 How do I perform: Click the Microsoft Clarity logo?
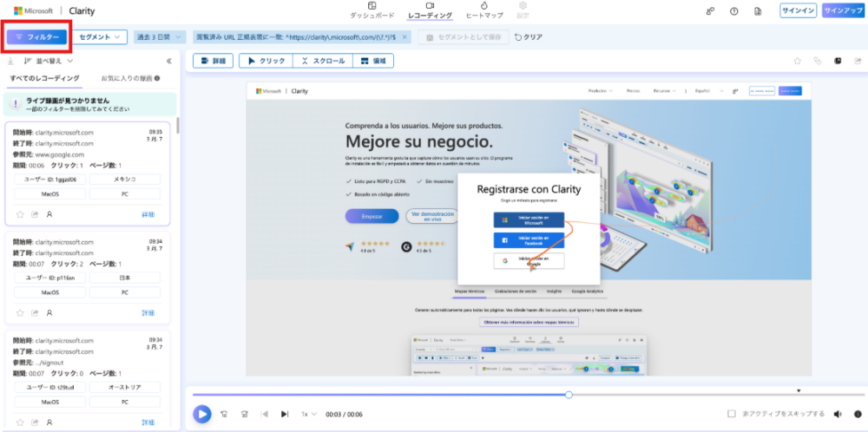(x=54, y=10)
